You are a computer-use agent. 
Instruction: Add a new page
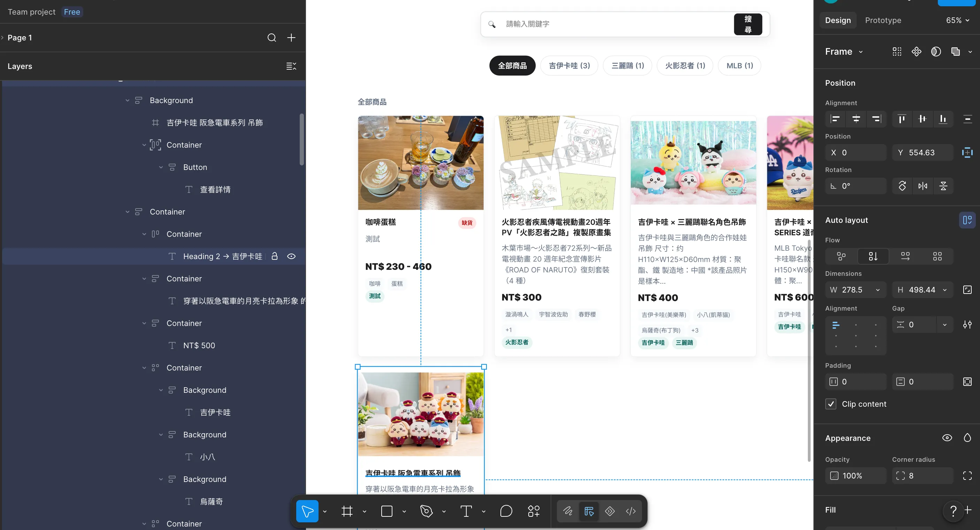[291, 38]
